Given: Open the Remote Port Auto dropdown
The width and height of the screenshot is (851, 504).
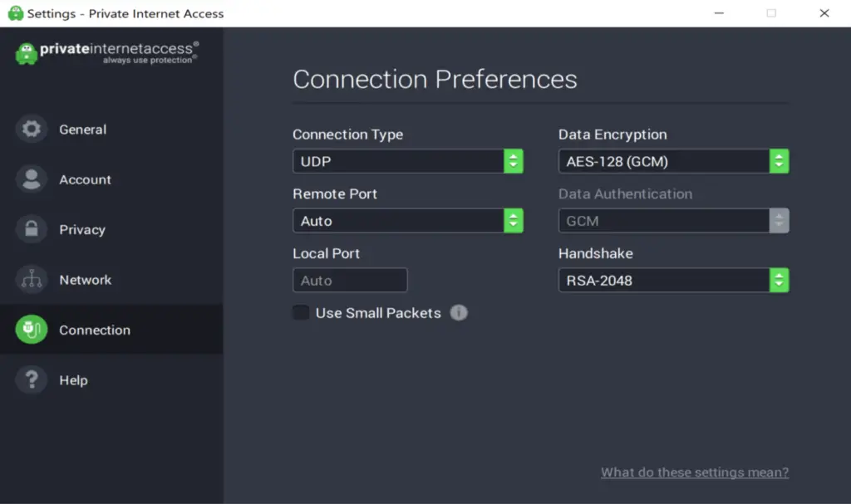Looking at the screenshot, I should (x=407, y=221).
